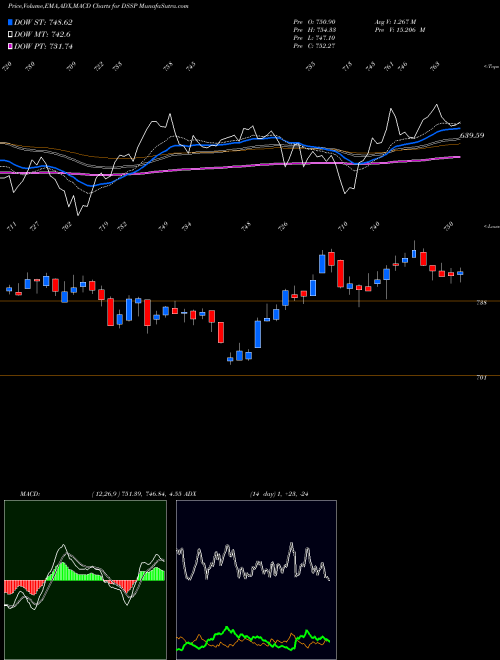Click the 'Pre H: 754.33' value
This screenshot has width=500, height=660.
tap(314, 30)
